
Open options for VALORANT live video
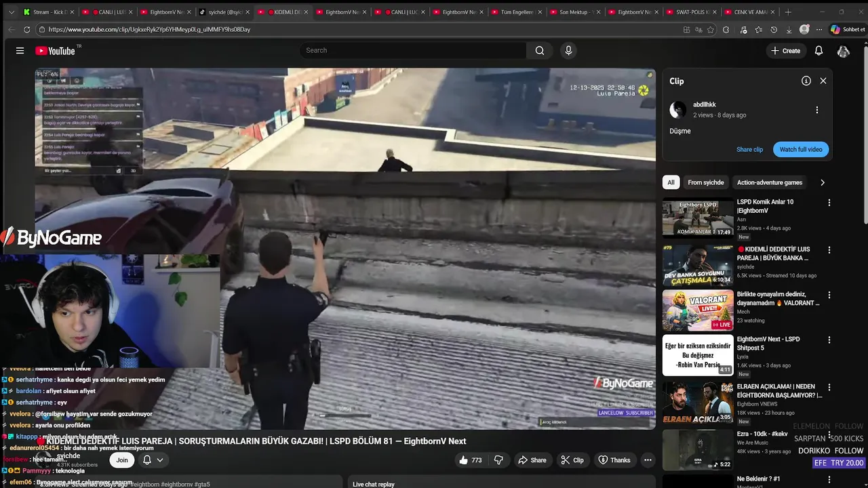[829, 296]
